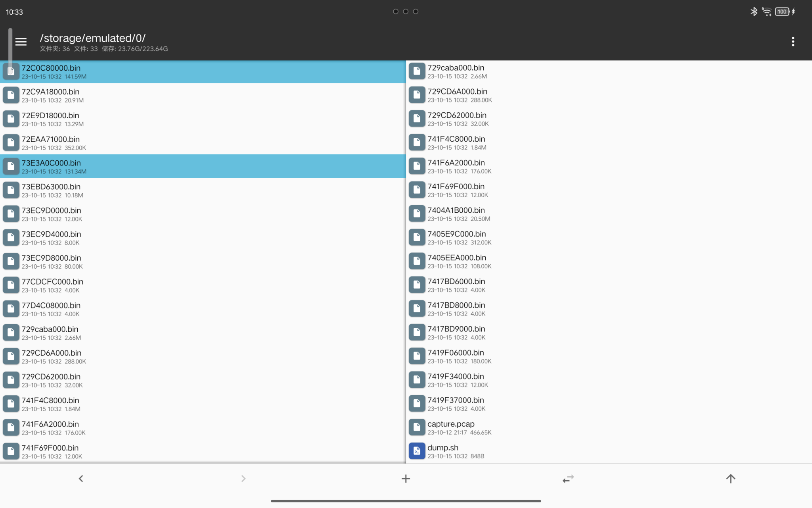Select 73EC9D8000.bin file
Image resolution: width=812 pixels, height=508 pixels.
[x=203, y=262]
